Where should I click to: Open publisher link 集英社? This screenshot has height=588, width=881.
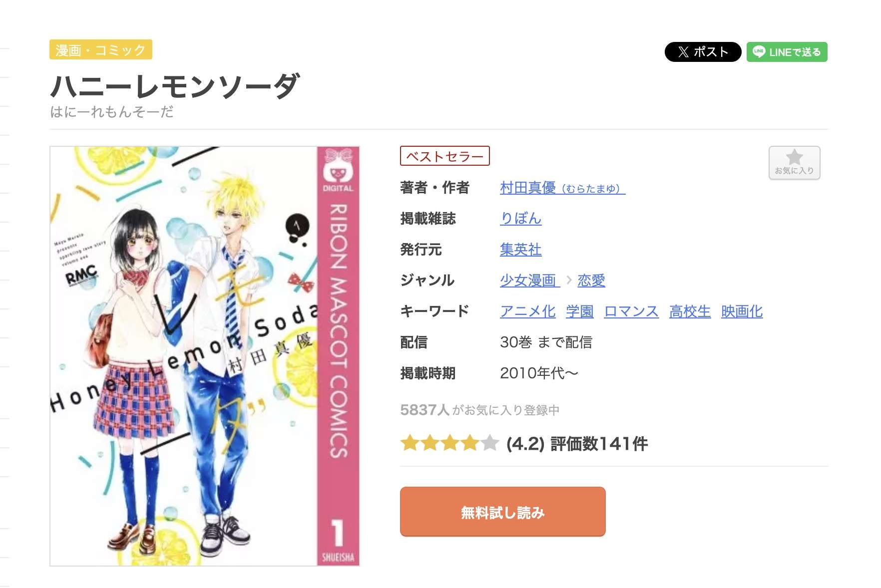click(x=520, y=250)
